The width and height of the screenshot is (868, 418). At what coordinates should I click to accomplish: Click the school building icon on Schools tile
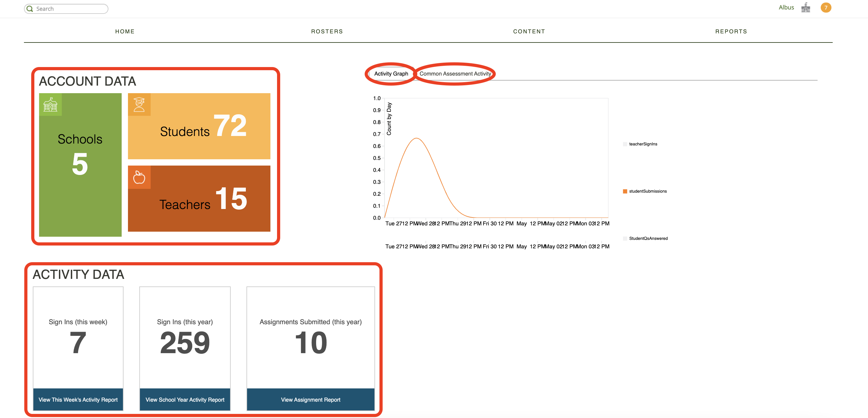tap(50, 105)
